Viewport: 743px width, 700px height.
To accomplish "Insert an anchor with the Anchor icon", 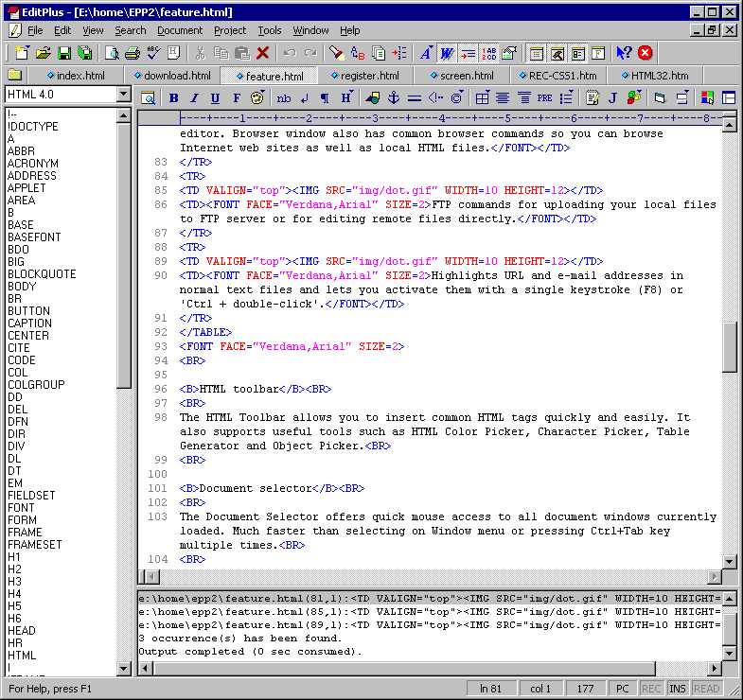I will click(x=394, y=97).
